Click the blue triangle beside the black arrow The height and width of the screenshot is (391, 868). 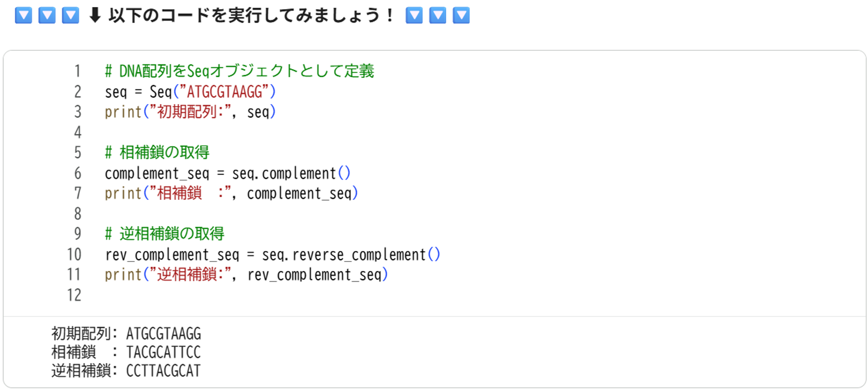[x=70, y=15]
